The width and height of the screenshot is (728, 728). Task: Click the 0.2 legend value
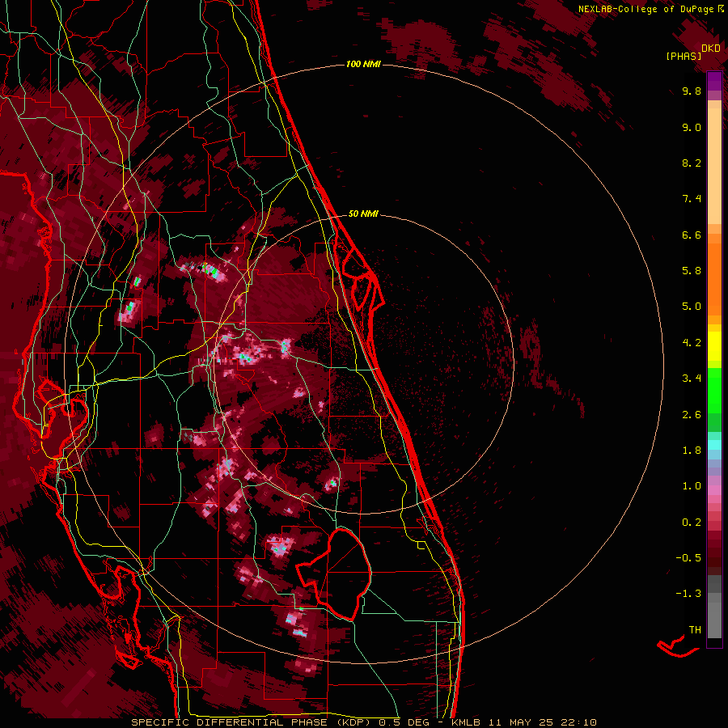point(692,523)
